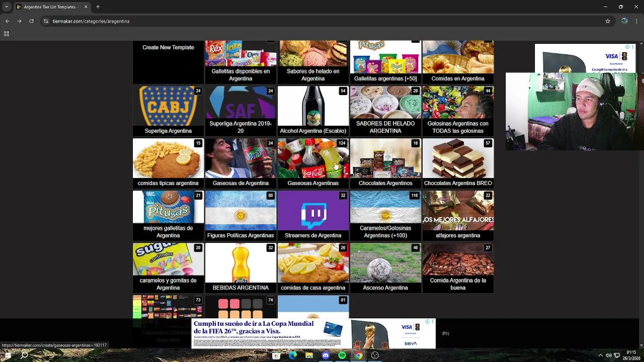Screen dimensions: 644x362
Task: Open a new browser tab
Action: [x=98, y=7]
